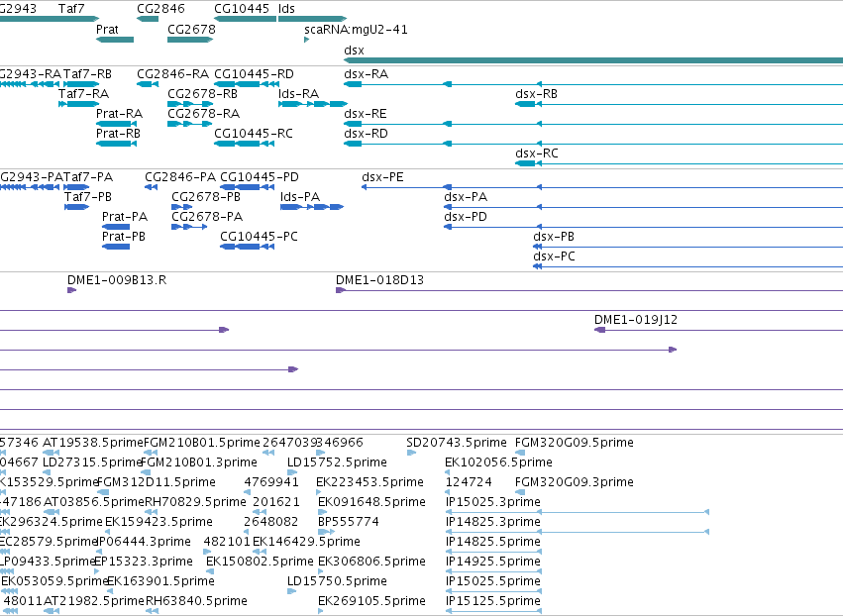Click the LD15752.5prime EST label
This screenshot has width=843, height=616.
[x=337, y=462]
